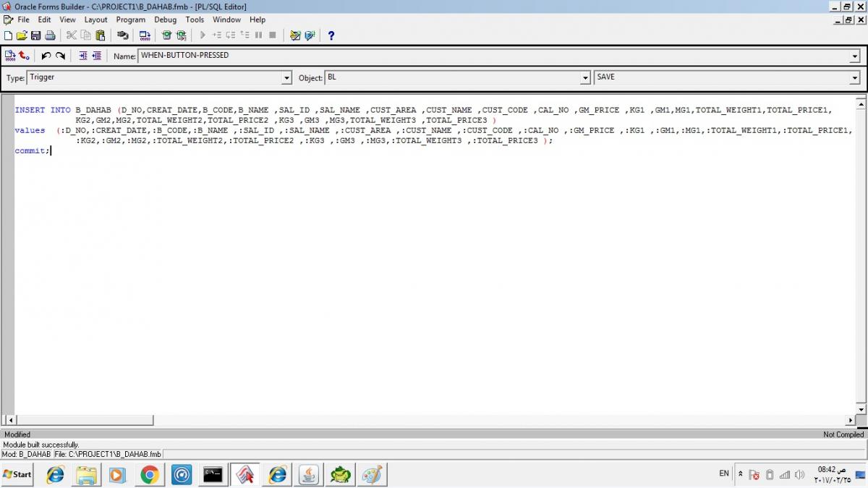868x488 pixels.
Task: Click the Windows Start button
Action: coord(17,474)
